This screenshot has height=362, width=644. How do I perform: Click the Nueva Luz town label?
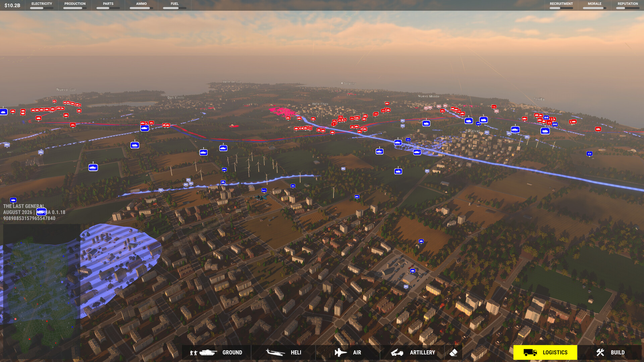tap(66, 90)
